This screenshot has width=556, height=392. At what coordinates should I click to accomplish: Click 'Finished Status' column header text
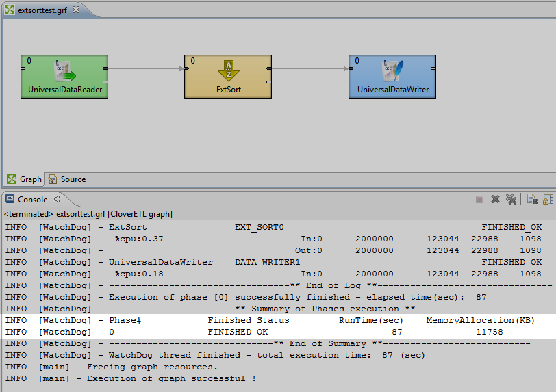coord(249,320)
